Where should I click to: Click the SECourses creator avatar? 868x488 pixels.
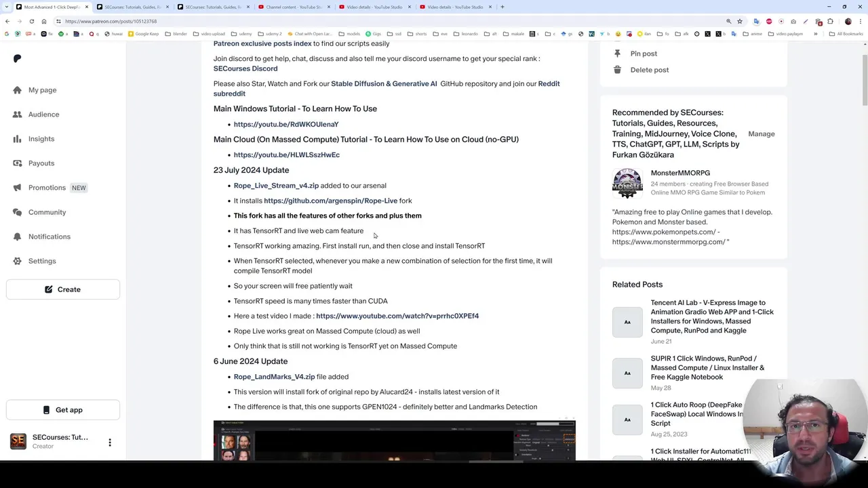(x=18, y=441)
